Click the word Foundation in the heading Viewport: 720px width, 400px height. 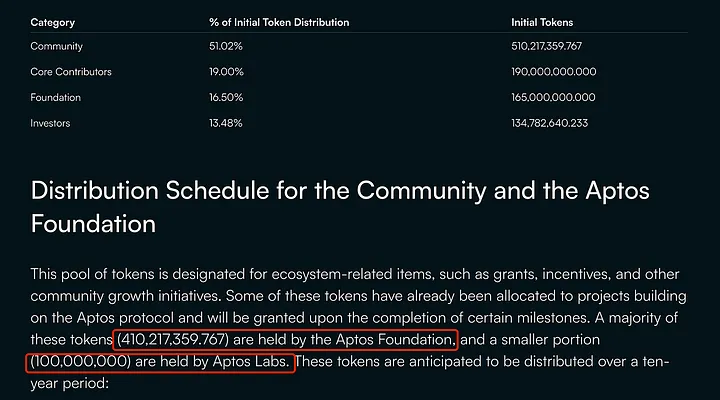tap(93, 224)
